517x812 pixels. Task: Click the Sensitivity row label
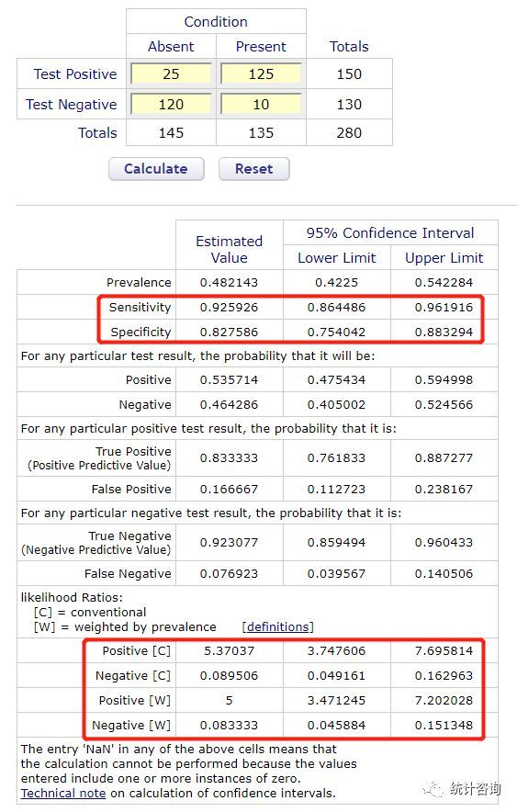140,308
